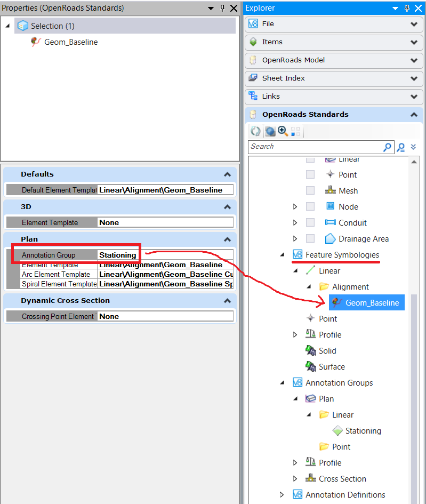Click the Cross Section icon

(311, 478)
